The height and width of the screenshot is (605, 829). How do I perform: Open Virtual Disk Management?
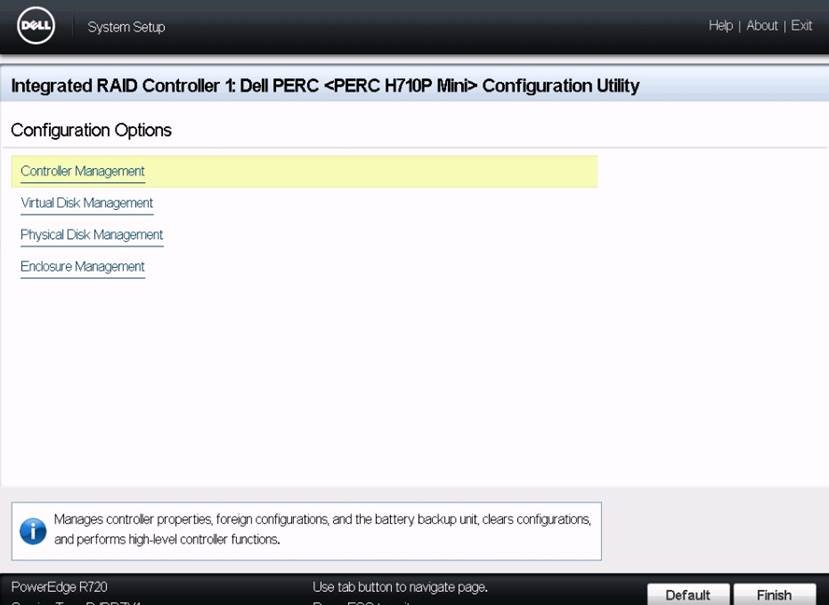pos(86,203)
